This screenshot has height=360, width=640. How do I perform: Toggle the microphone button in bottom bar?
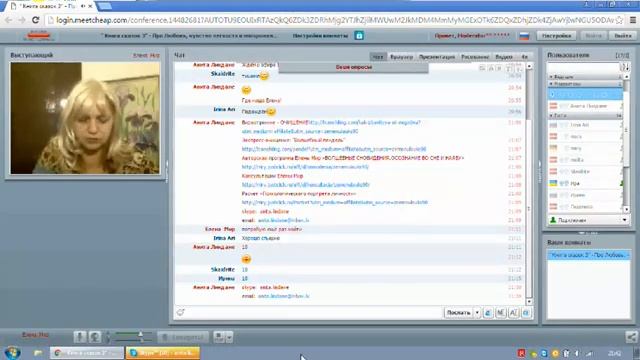tap(80, 337)
